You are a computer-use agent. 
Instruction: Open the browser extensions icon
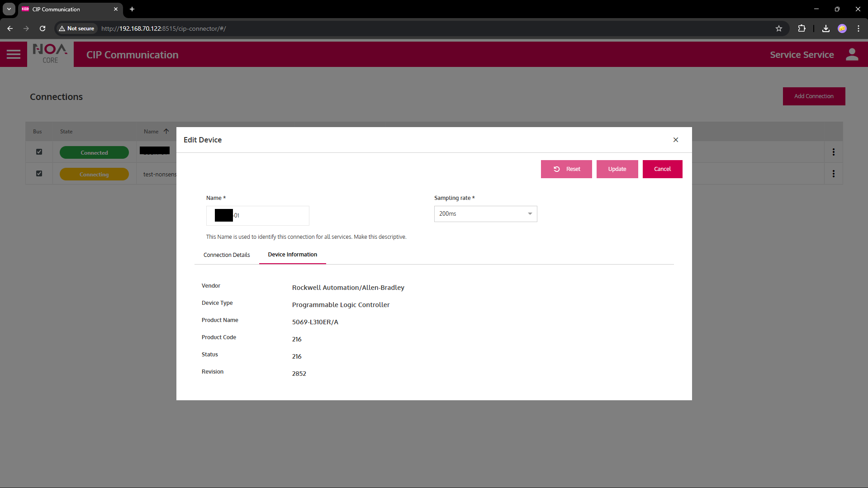click(x=802, y=28)
